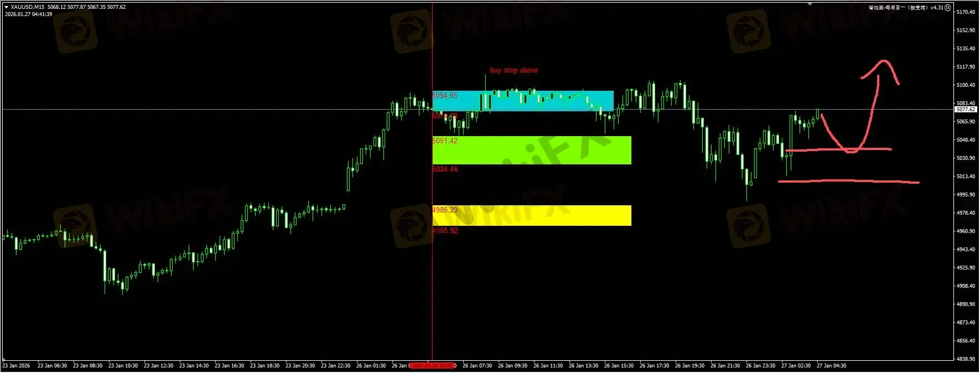Click the 5100.40 price scale value

coord(966,85)
